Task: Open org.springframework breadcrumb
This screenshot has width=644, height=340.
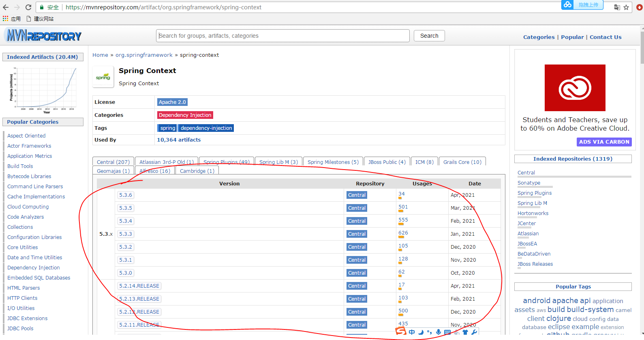Action: 144,55
